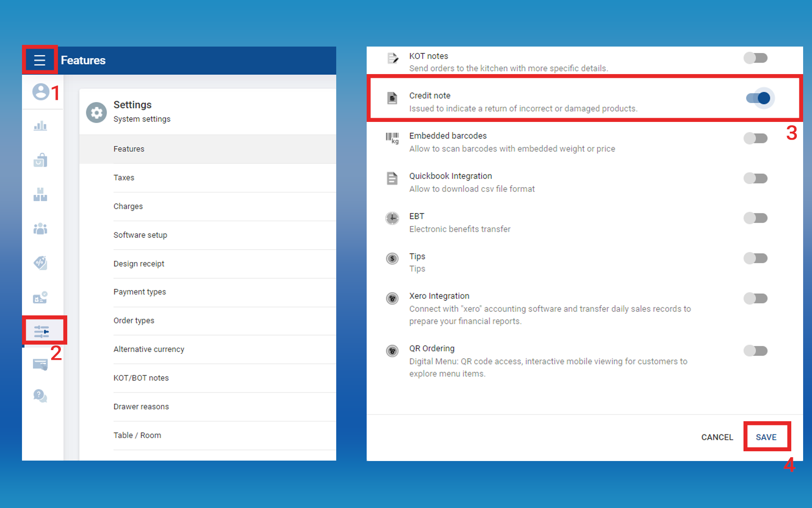Open the help chat bubble icon
The width and height of the screenshot is (812, 508).
(40, 396)
